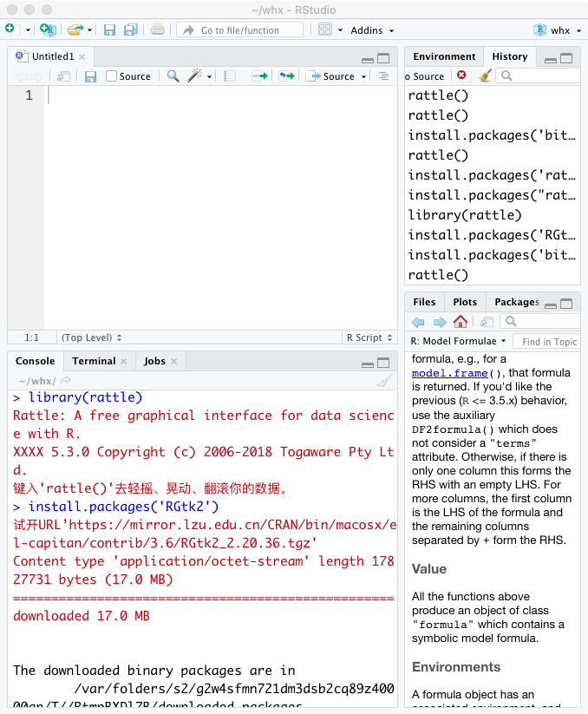Open the workspace panes layout icon
588x714 pixels.
coord(325,30)
